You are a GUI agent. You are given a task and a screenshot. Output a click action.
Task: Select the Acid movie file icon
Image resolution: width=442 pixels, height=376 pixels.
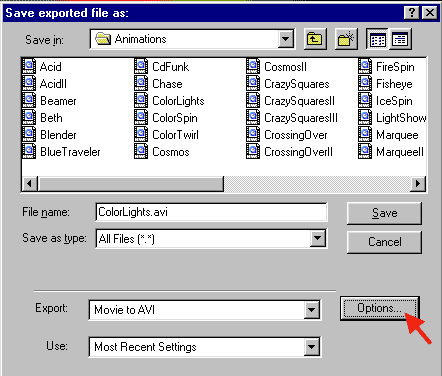[x=29, y=66]
